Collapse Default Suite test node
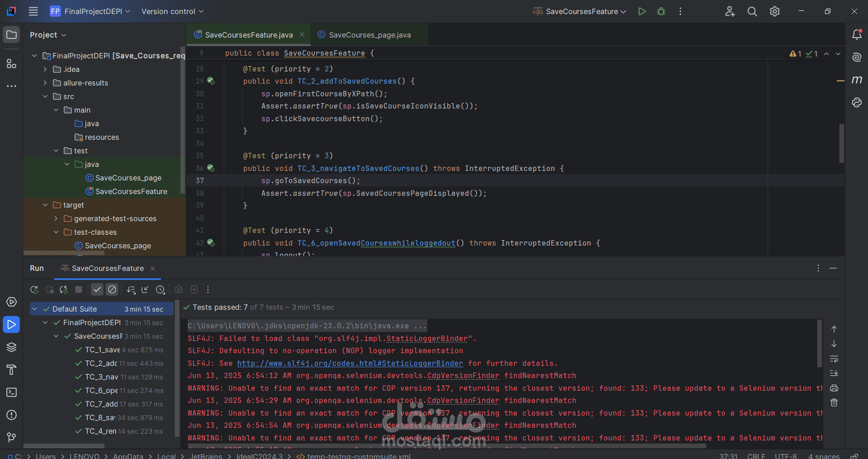Viewport: 868px width, 459px height. tap(34, 309)
